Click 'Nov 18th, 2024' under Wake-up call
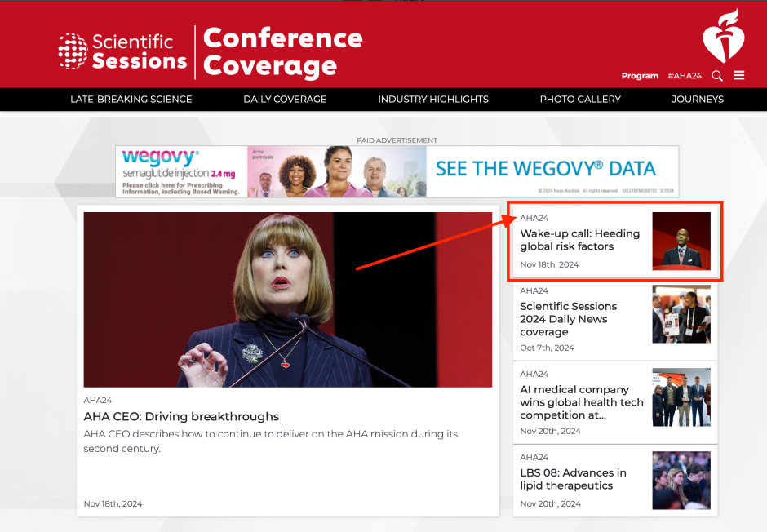This screenshot has height=532, width=767. pyautogui.click(x=549, y=264)
